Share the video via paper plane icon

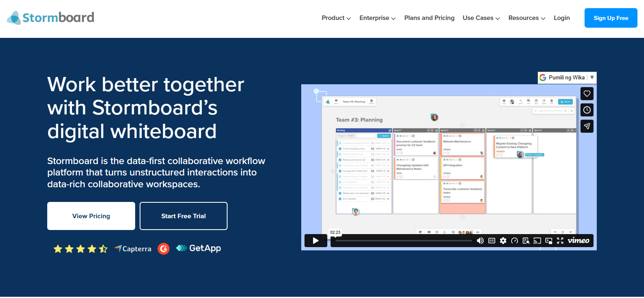click(x=587, y=126)
